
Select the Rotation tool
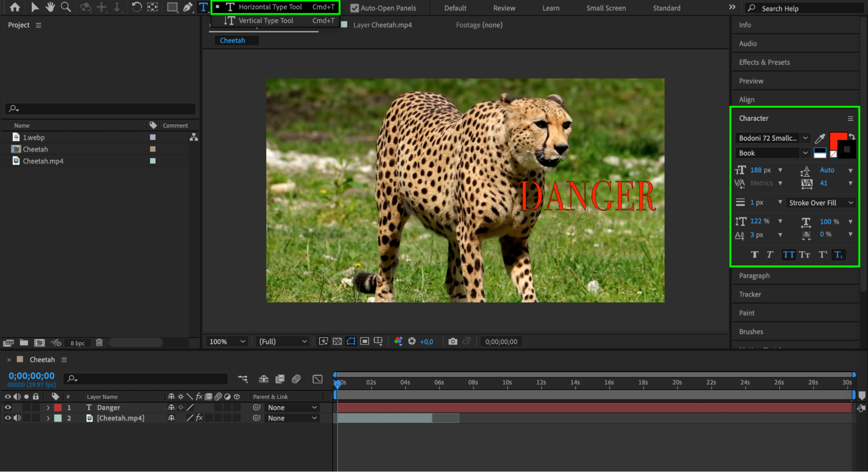pyautogui.click(x=136, y=7)
